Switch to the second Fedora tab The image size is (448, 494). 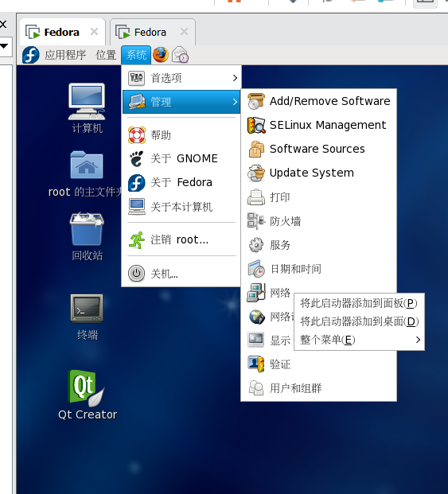150,32
